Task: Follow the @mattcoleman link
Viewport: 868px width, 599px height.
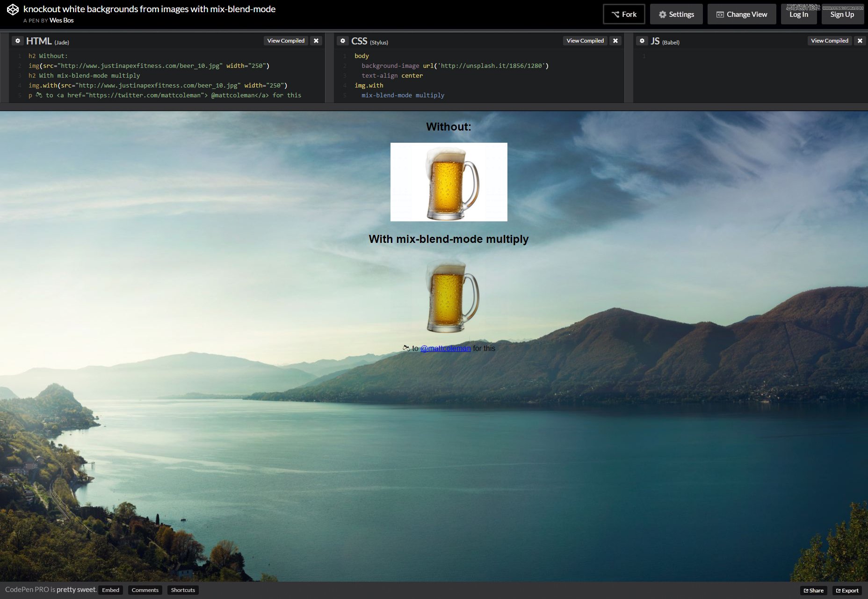Action: click(446, 348)
